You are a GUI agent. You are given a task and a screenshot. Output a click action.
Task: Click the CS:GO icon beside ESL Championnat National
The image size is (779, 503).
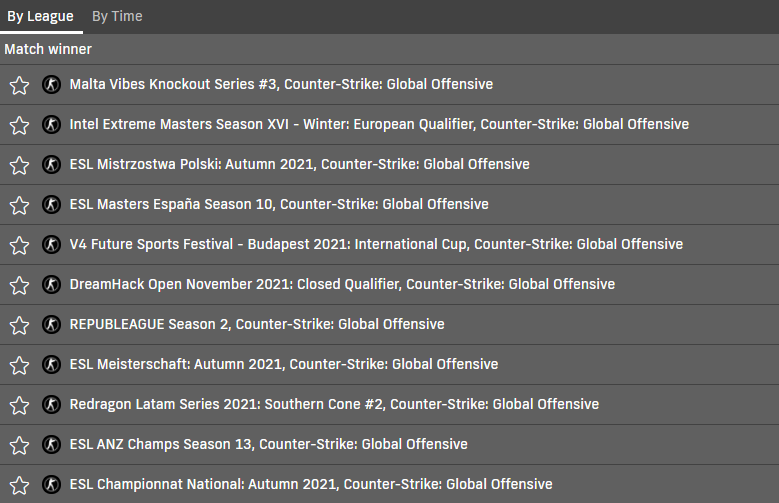[51, 485]
